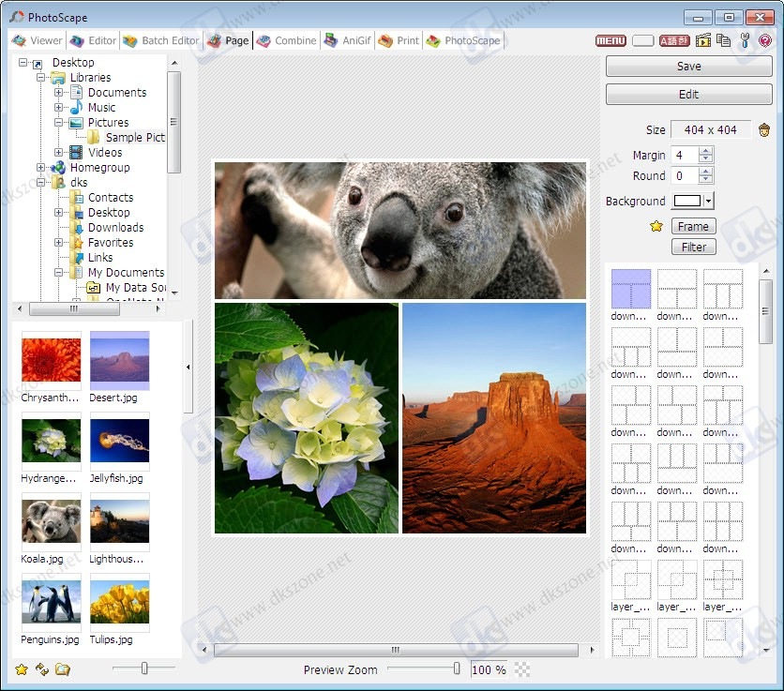The image size is (784, 691).
Task: Open the settings wrench icon
Action: [745, 40]
